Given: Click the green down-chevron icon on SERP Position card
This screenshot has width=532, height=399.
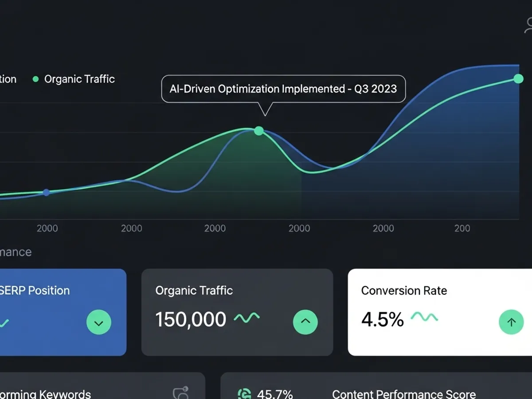Looking at the screenshot, I should coord(98,322).
